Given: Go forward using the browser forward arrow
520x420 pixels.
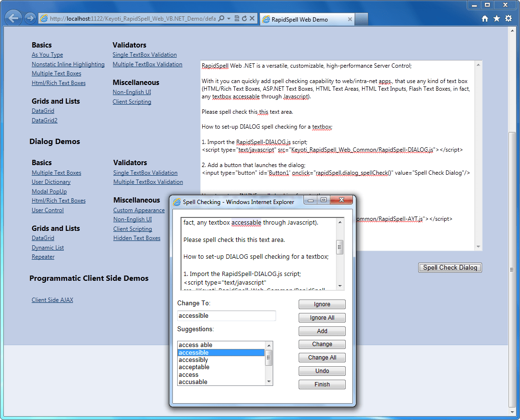Looking at the screenshot, I should (30, 18).
